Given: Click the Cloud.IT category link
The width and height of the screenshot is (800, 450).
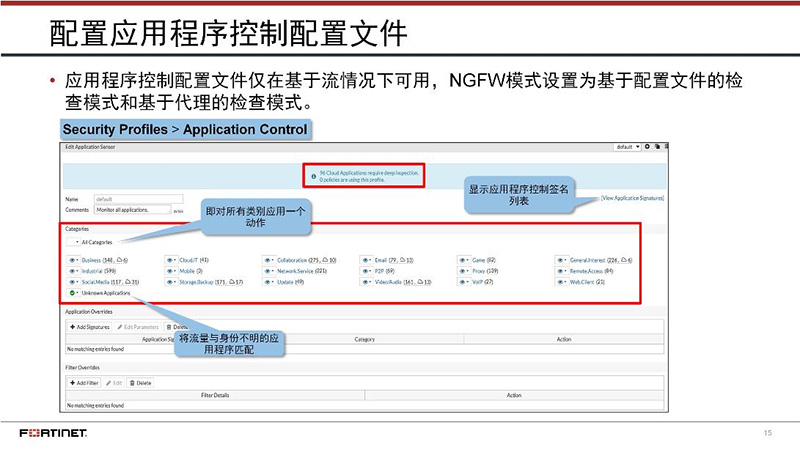Looking at the screenshot, I should point(188,260).
